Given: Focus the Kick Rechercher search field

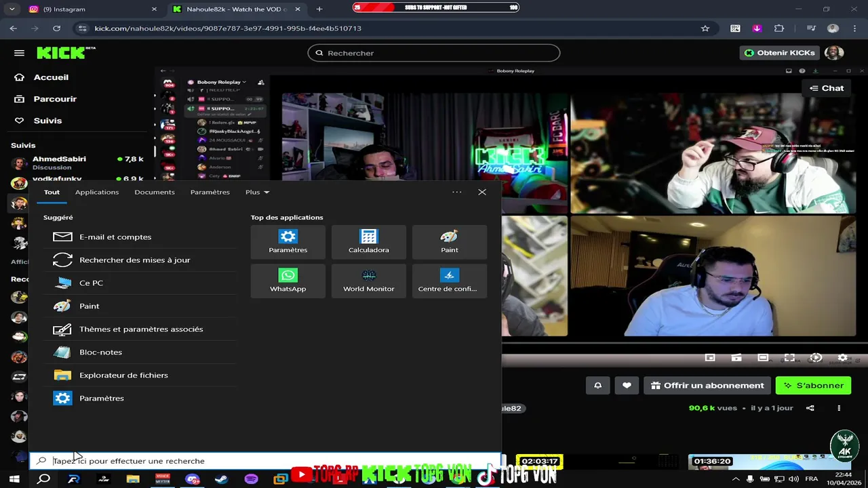Looking at the screenshot, I should (x=434, y=53).
